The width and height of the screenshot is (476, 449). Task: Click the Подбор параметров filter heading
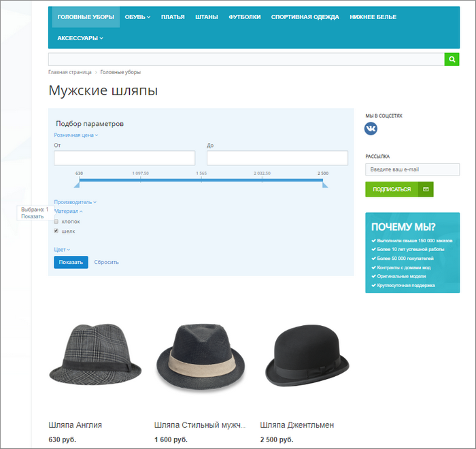(90, 124)
